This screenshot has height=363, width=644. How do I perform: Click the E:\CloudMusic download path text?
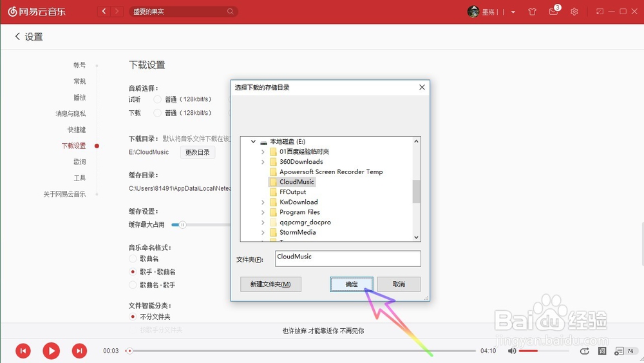[149, 152]
